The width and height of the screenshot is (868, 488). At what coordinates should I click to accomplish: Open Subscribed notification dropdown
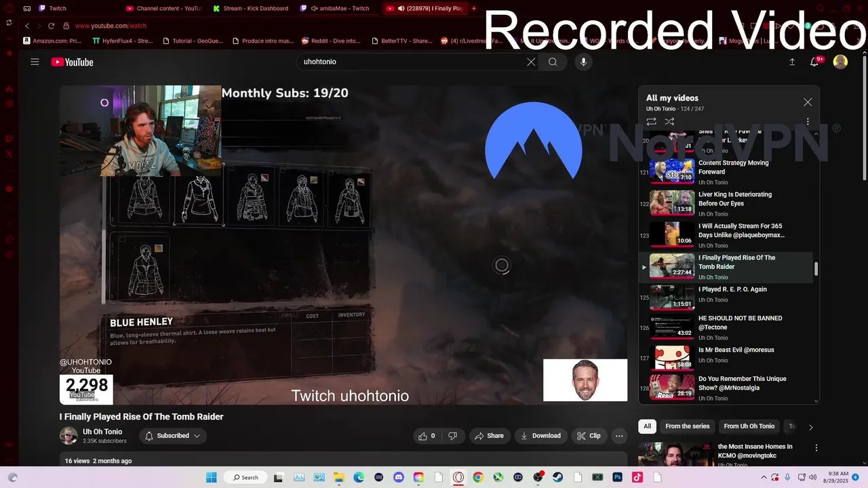coord(173,436)
